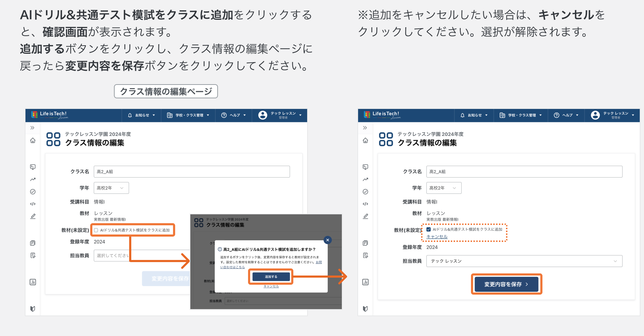Click キャンセル link in confirmation dialog

pos(271,286)
